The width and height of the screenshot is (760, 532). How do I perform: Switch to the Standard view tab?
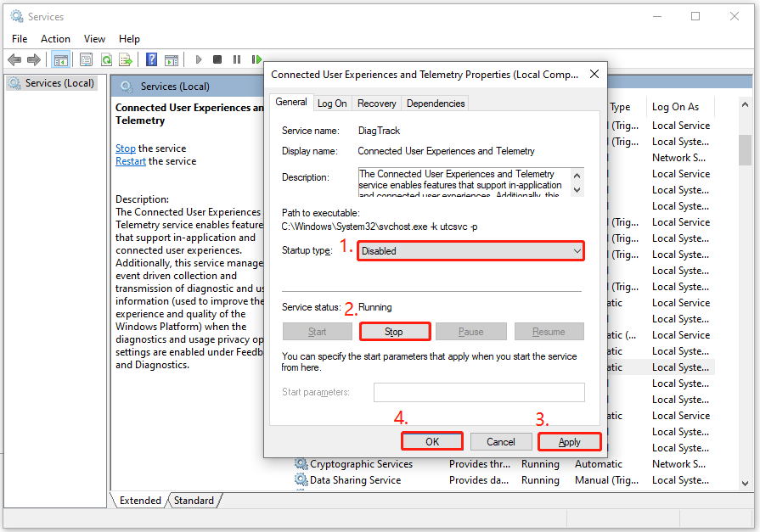tap(194, 501)
